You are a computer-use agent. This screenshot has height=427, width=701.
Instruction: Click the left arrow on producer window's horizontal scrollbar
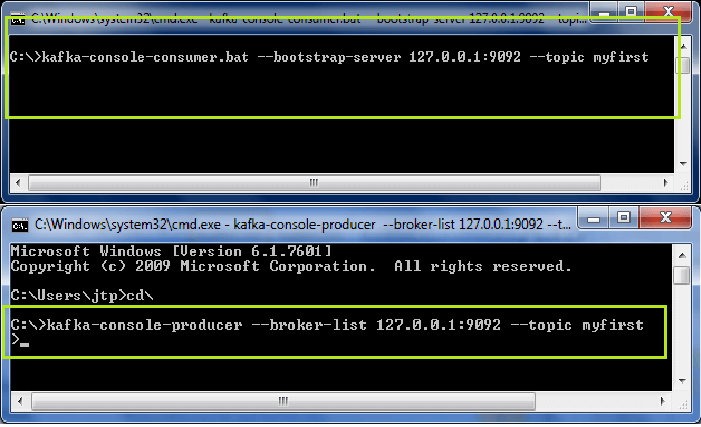click(17, 400)
